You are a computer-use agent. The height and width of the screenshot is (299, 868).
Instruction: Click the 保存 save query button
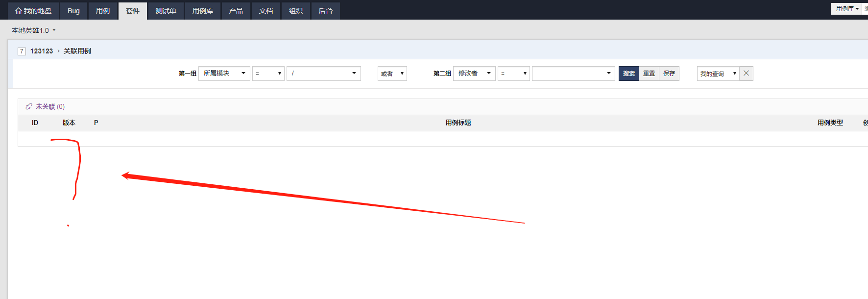[669, 74]
